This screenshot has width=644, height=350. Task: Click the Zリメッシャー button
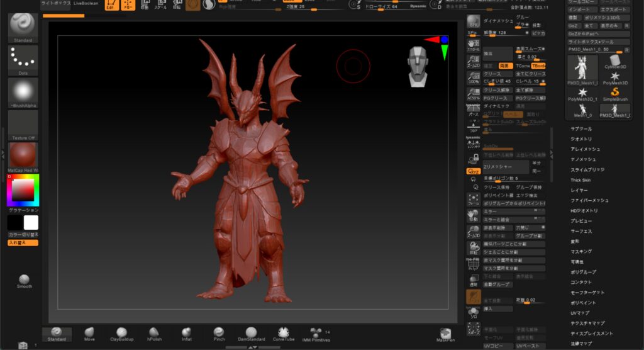pyautogui.click(x=506, y=167)
